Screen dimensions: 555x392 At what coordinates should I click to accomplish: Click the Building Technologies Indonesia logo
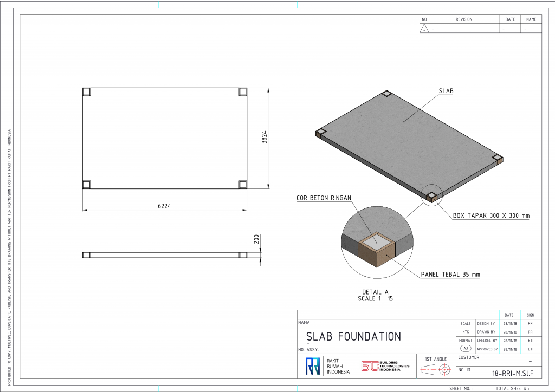385,367
